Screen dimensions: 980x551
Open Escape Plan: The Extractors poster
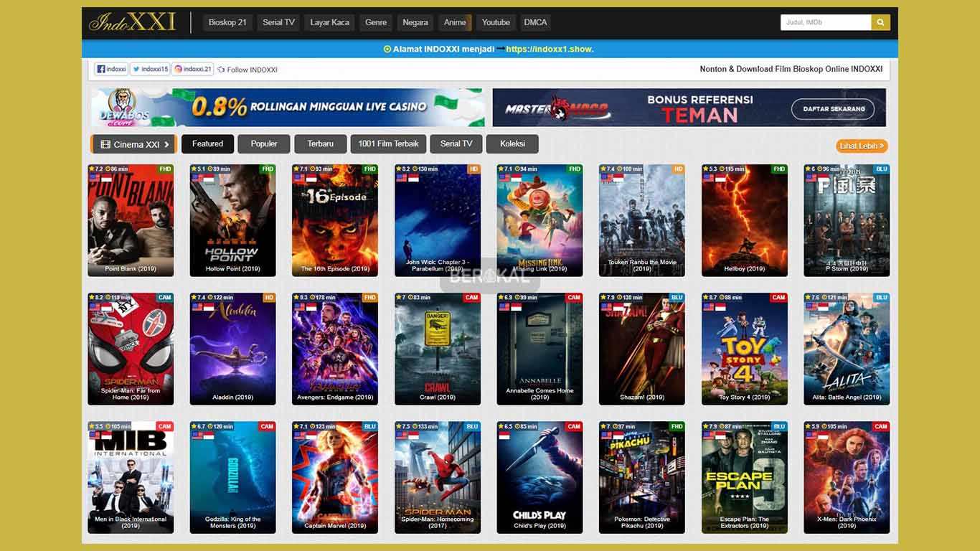pyautogui.click(x=745, y=477)
